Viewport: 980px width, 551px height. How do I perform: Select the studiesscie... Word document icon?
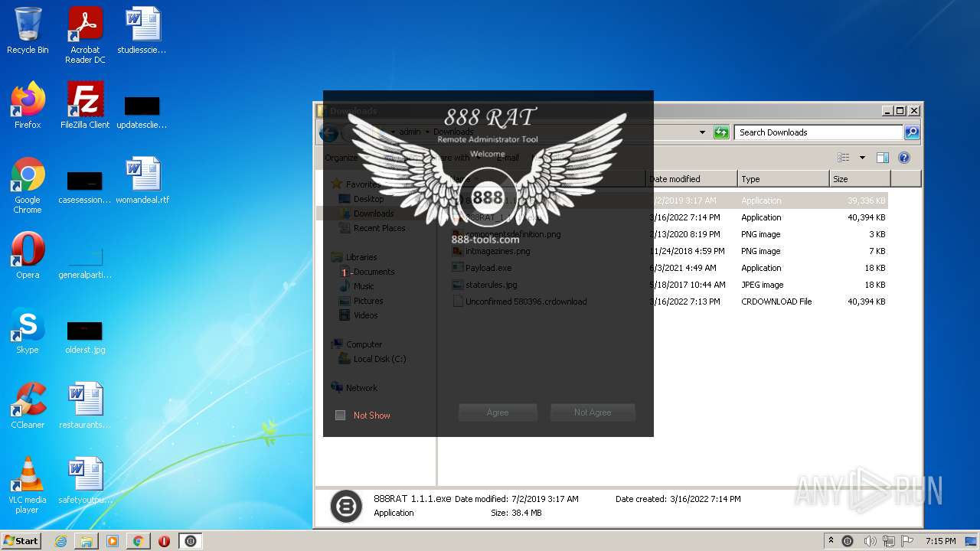[x=142, y=31]
